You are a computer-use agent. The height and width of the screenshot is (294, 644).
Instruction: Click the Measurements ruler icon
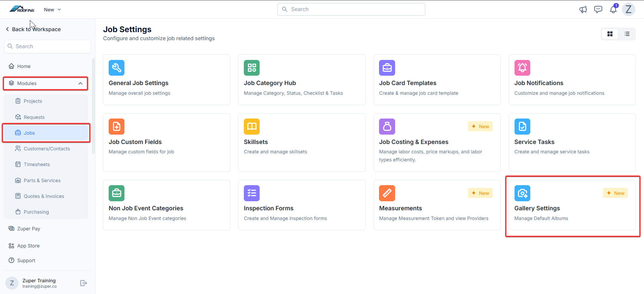[387, 193]
